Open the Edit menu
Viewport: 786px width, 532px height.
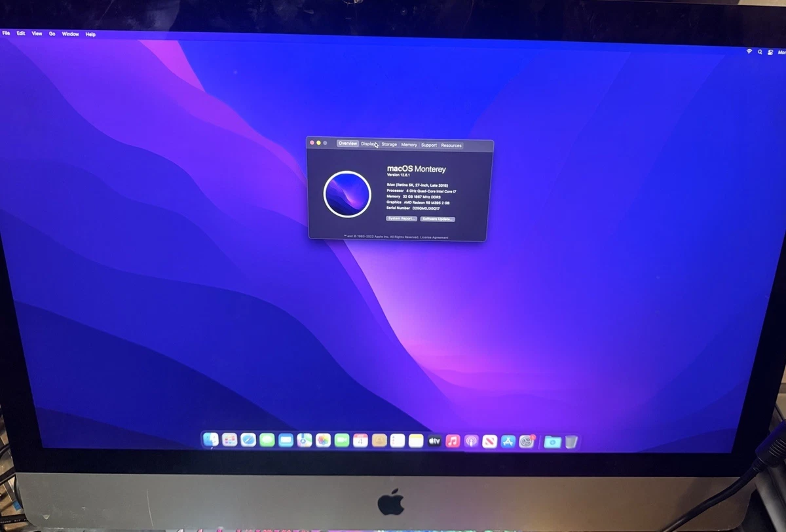[x=21, y=33]
